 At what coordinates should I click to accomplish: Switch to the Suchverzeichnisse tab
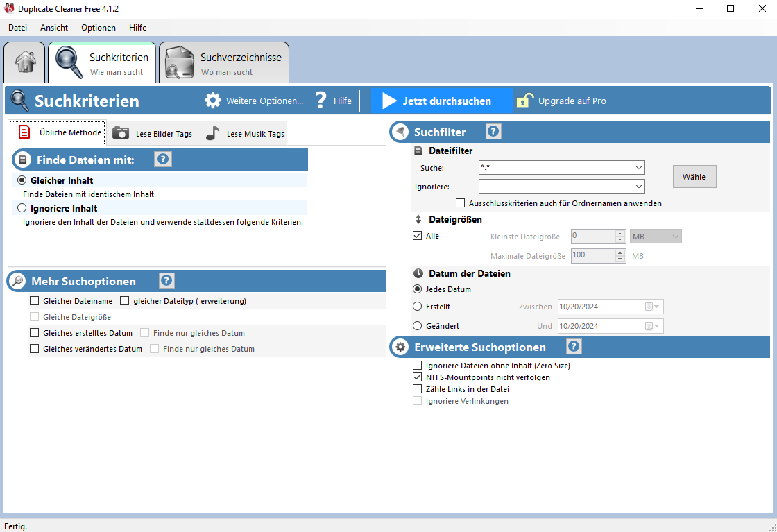tap(223, 62)
